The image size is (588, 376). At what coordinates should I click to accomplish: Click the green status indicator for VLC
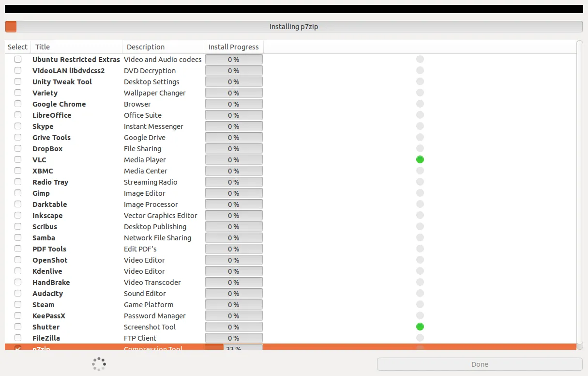coord(420,159)
